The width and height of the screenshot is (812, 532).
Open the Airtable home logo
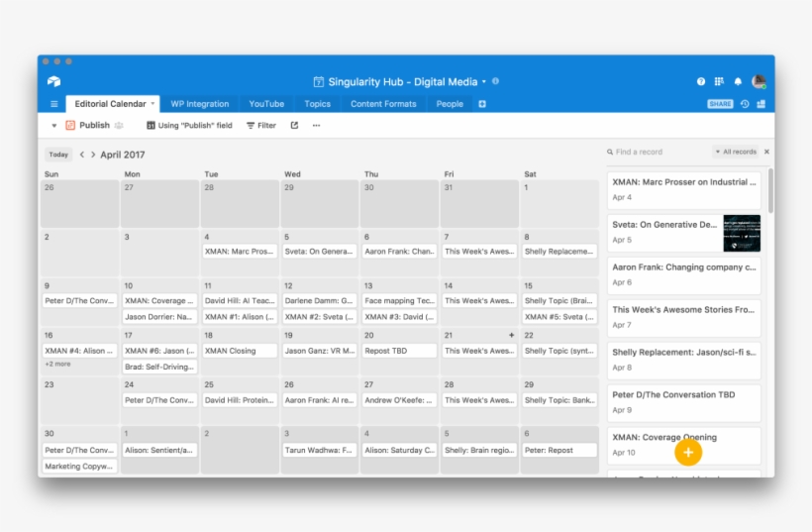coord(53,81)
